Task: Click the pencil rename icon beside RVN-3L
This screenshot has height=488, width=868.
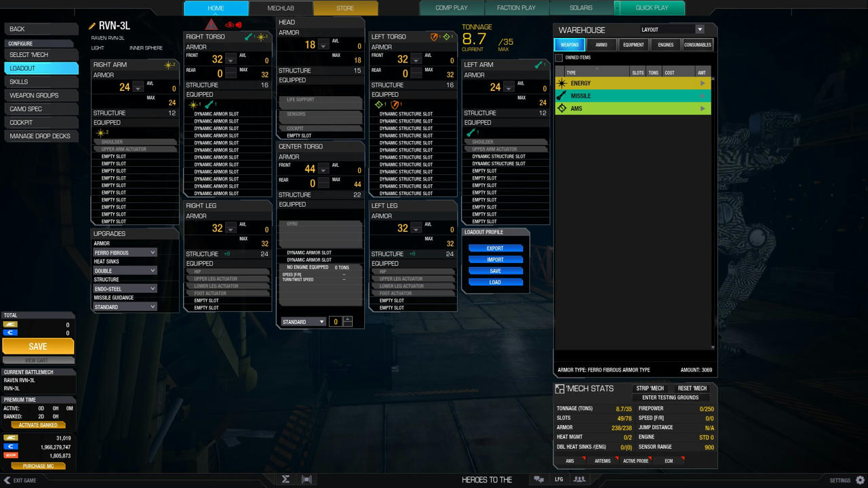Action: 92,26
